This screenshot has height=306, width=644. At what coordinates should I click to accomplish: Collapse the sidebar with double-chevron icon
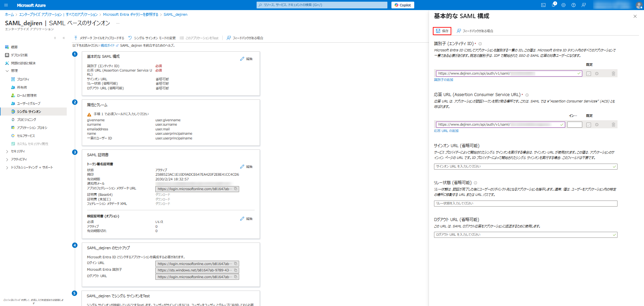tap(64, 38)
